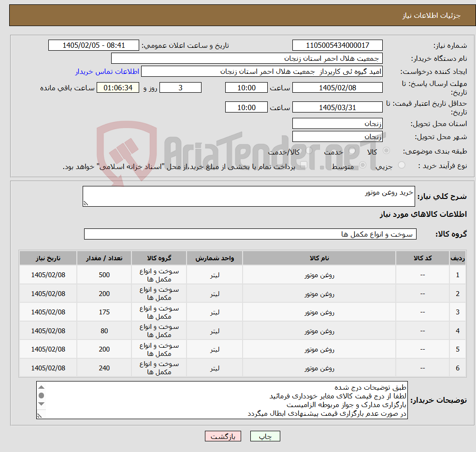Viewport: 476px width, 452px height.
Task: Open buyer contact info link اطلاعات تماس خریدار
Action: point(107,71)
